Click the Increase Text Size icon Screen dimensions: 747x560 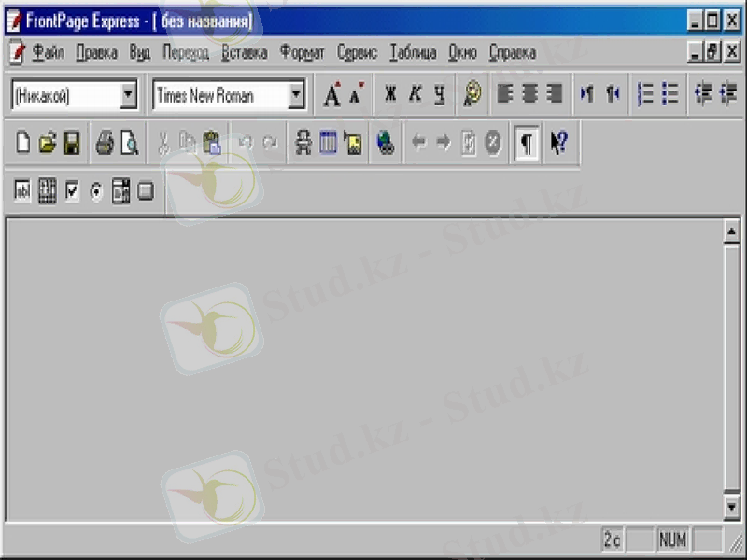[x=331, y=94]
